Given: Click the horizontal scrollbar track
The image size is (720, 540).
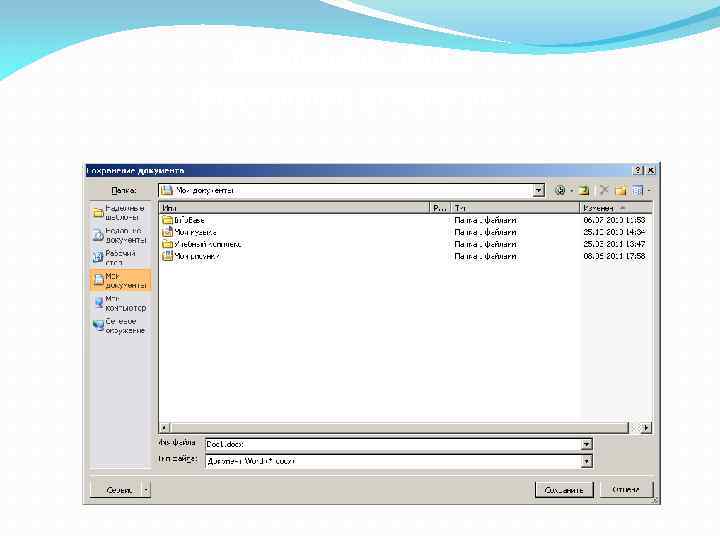Looking at the screenshot, I should pyautogui.click(x=635, y=428).
